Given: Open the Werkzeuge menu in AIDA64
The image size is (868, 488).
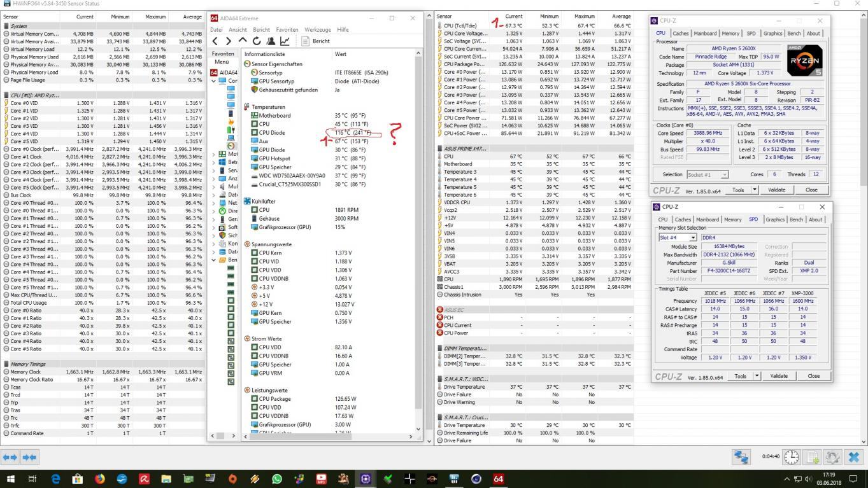Looking at the screenshot, I should [x=317, y=29].
